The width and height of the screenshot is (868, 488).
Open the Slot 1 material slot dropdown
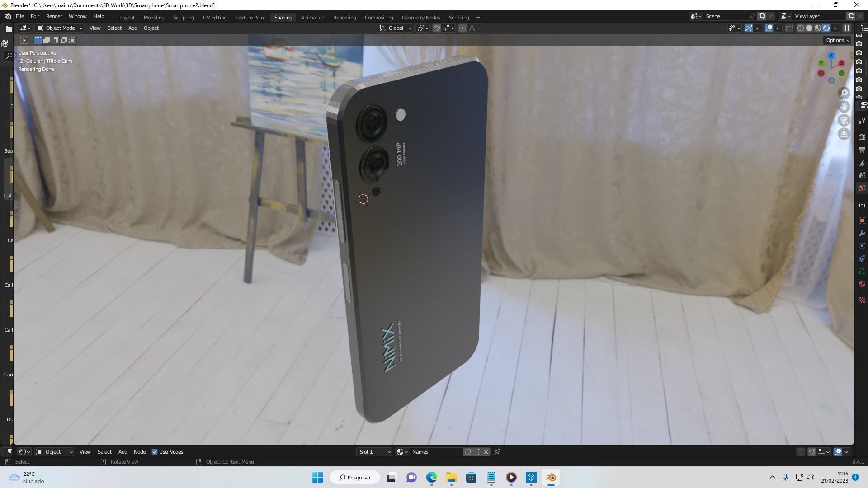point(374,452)
